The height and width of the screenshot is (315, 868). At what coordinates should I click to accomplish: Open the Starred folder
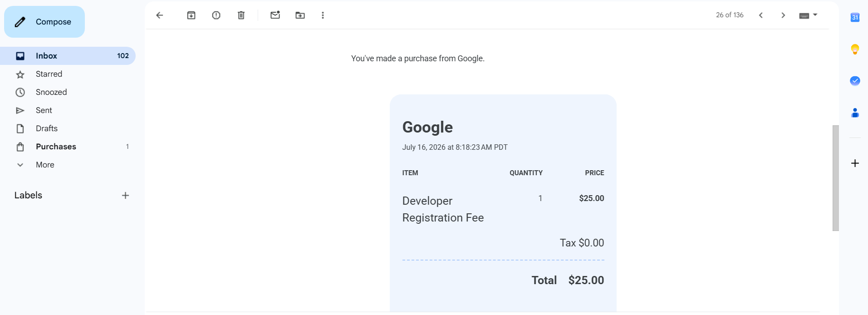(x=68, y=74)
